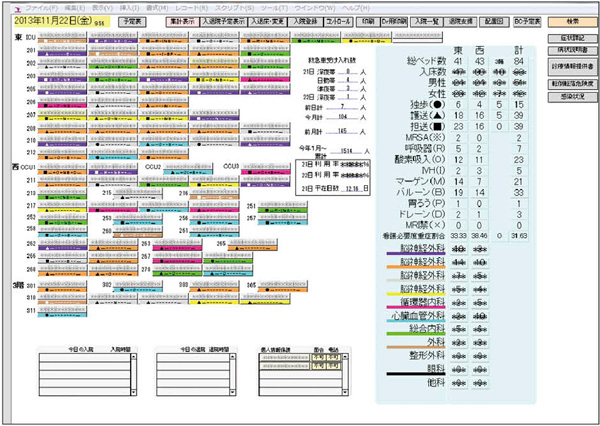Open 病状説明書
The height and width of the screenshot is (426, 600).
[572, 51]
